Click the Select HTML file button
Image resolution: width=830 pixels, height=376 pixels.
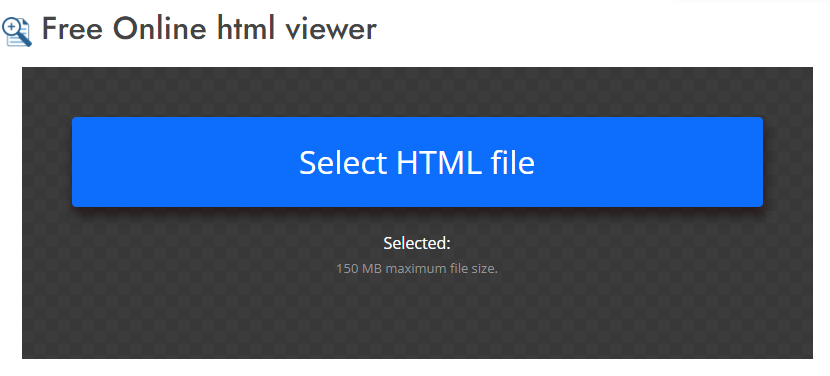pyautogui.click(x=417, y=162)
